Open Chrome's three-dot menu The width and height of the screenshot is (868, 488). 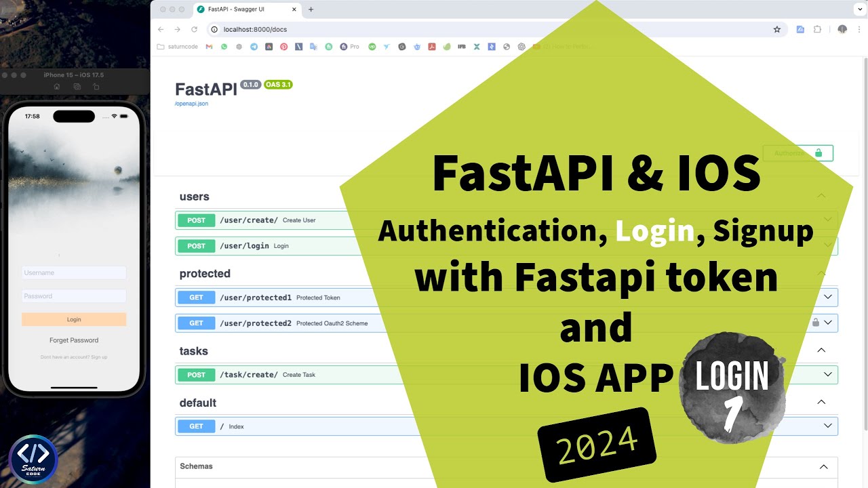click(858, 29)
